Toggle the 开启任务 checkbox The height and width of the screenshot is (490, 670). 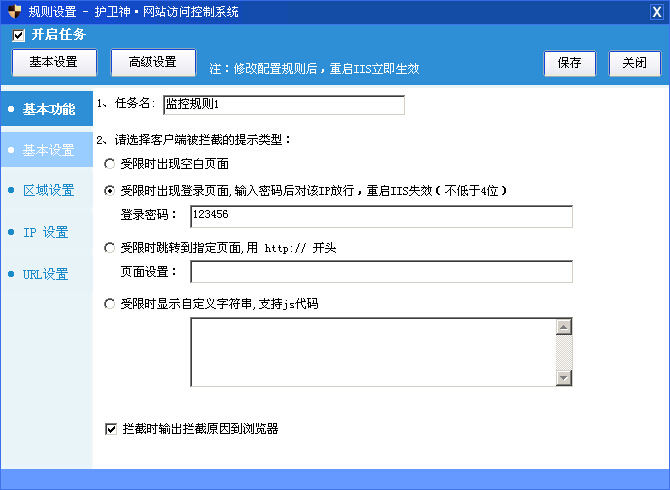click(x=18, y=35)
